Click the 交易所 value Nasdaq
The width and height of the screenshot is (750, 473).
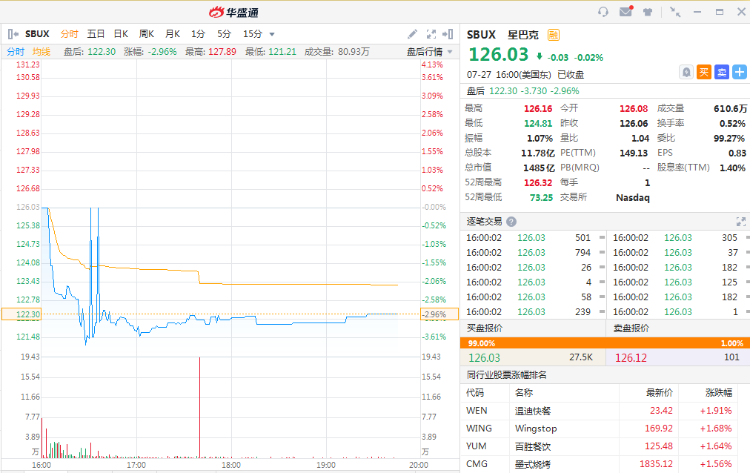[632, 198]
